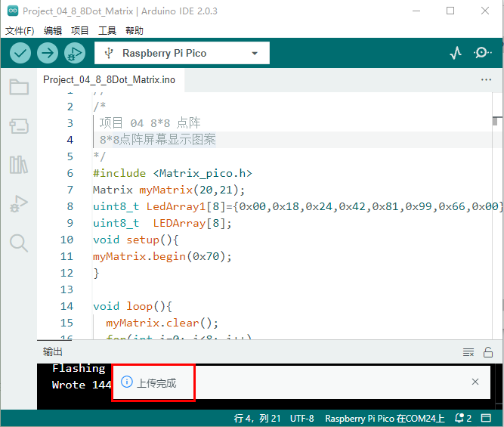
Task: Open the Serial Plotter
Action: click(456, 53)
